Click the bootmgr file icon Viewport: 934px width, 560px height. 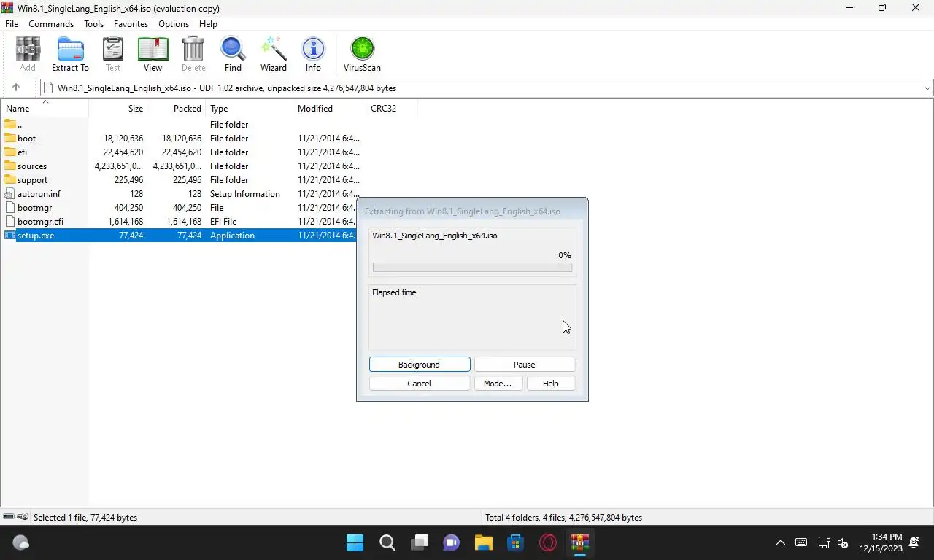click(x=10, y=207)
